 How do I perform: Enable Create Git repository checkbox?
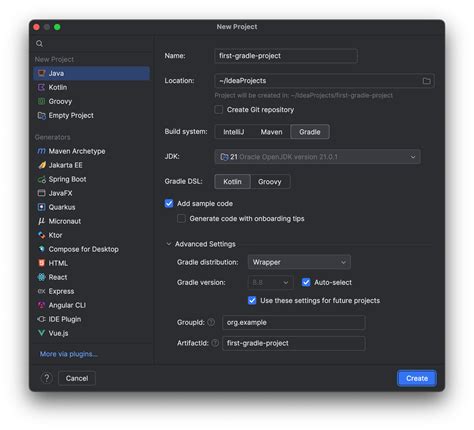[x=219, y=110]
